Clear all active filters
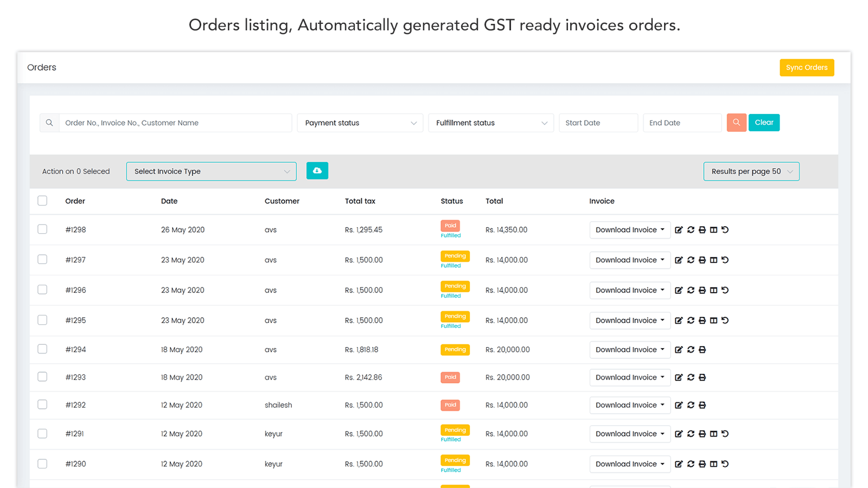The width and height of the screenshot is (868, 488). click(x=764, y=123)
